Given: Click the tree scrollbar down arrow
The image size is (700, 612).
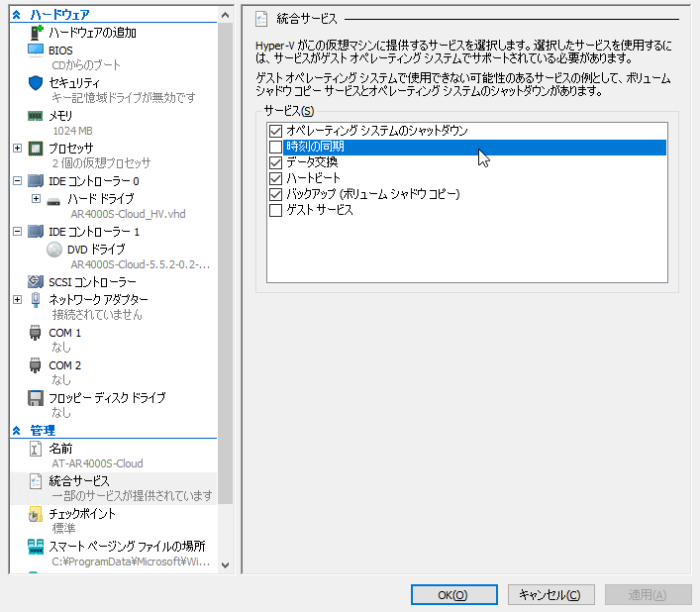Looking at the screenshot, I should coord(226,565).
